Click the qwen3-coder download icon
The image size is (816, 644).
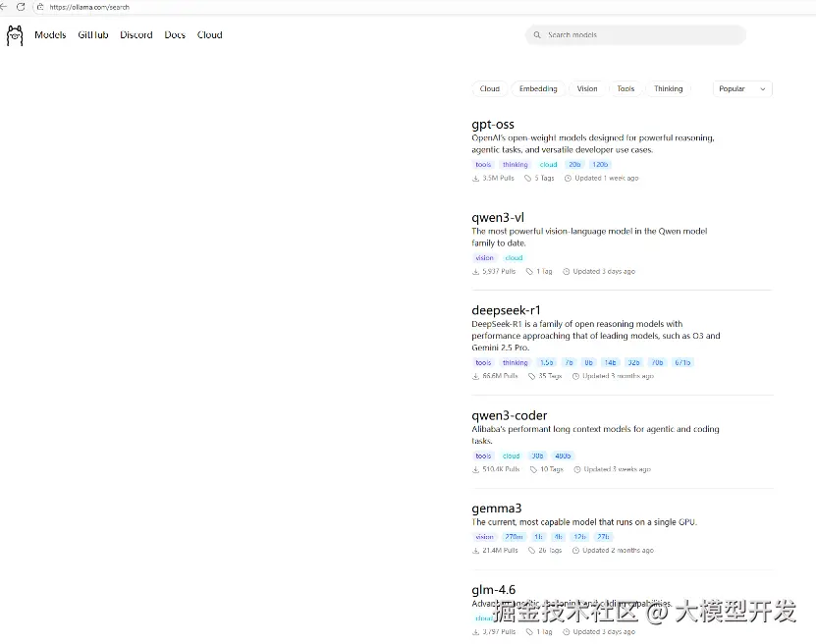click(x=475, y=469)
